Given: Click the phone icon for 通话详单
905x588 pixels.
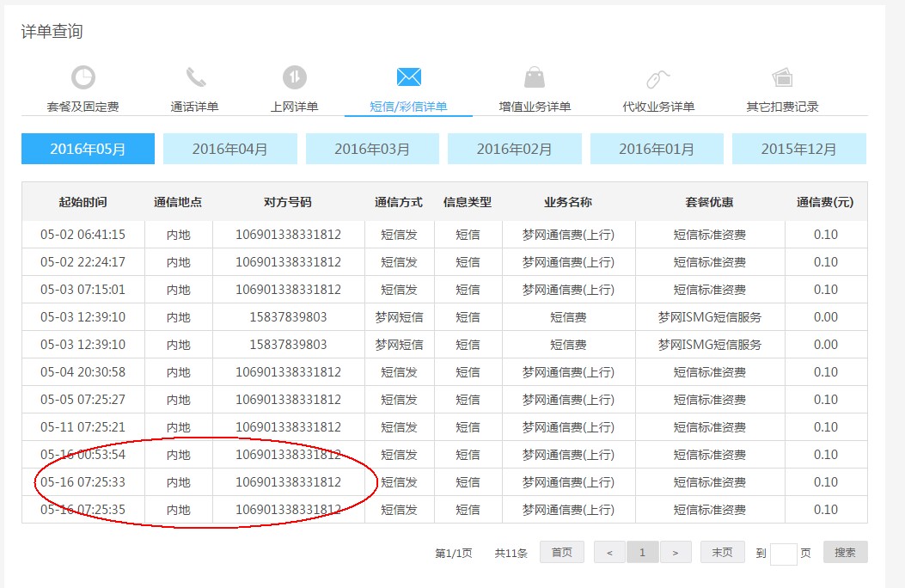Looking at the screenshot, I should coord(196,77).
